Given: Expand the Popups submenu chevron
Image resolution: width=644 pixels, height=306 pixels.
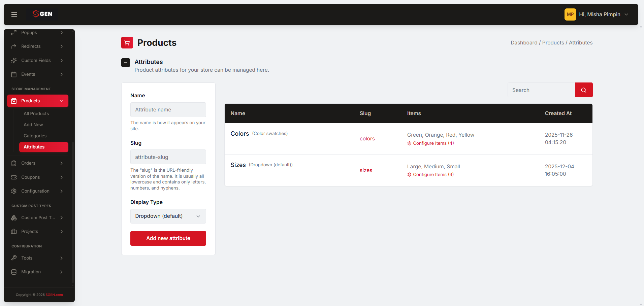Looking at the screenshot, I should coord(62,33).
